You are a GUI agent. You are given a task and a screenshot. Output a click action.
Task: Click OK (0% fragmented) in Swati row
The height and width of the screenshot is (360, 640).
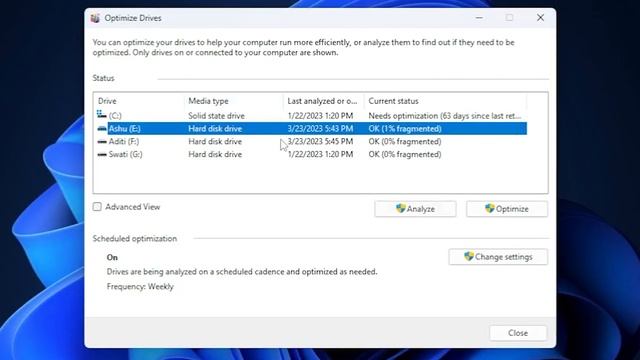coord(405,154)
